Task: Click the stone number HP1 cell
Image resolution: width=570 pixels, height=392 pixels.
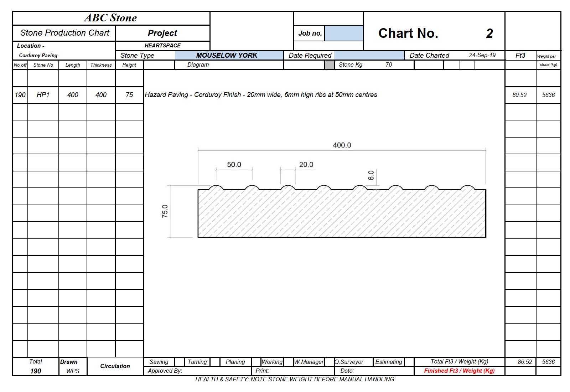Action: [x=43, y=95]
